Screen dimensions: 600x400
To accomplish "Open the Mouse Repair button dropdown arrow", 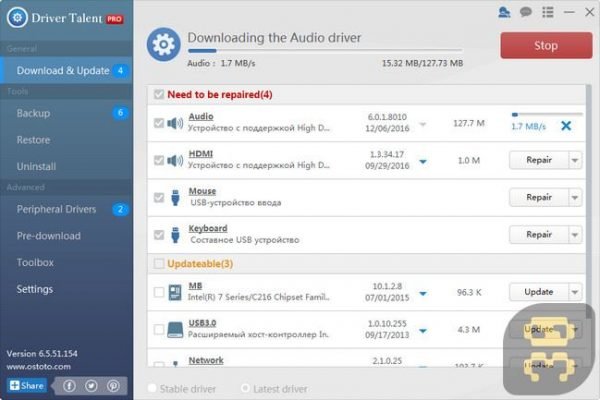I will 575,198.
